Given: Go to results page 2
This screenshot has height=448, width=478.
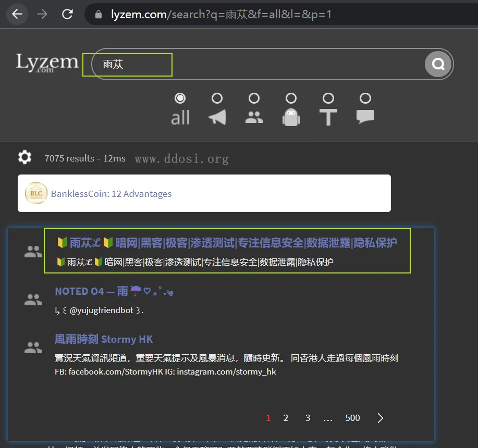Looking at the screenshot, I should (286, 418).
